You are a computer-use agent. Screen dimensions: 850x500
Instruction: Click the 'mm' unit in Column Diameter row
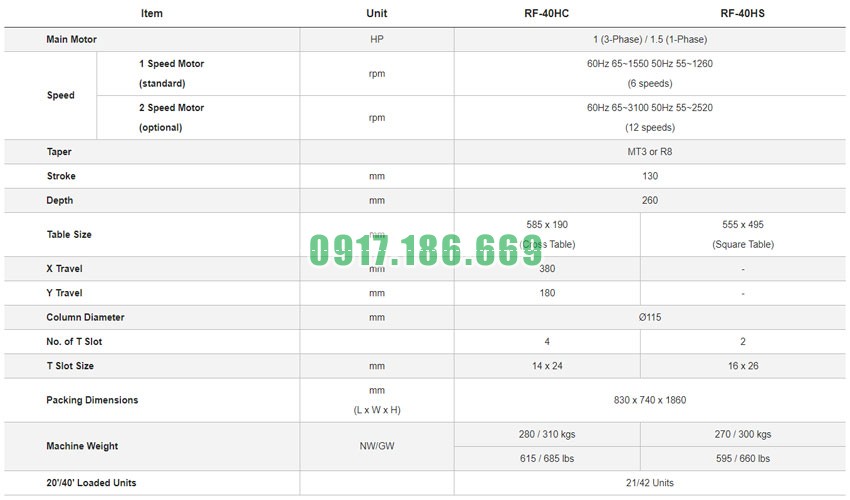pos(377,318)
